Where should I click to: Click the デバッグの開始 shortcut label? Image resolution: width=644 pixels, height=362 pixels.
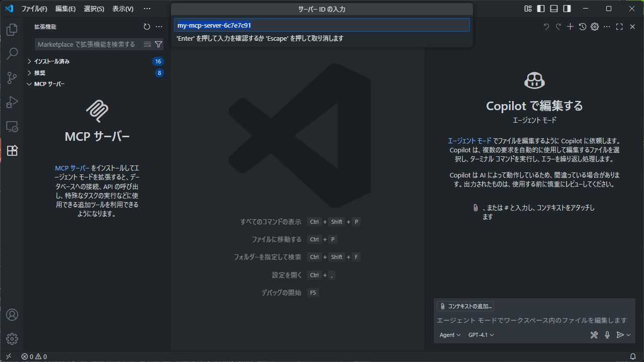point(281,293)
